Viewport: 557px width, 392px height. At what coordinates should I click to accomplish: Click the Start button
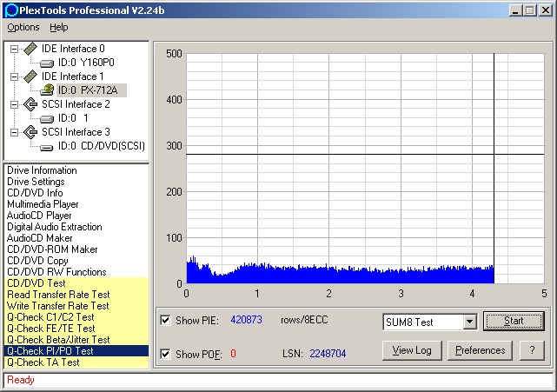click(x=514, y=322)
